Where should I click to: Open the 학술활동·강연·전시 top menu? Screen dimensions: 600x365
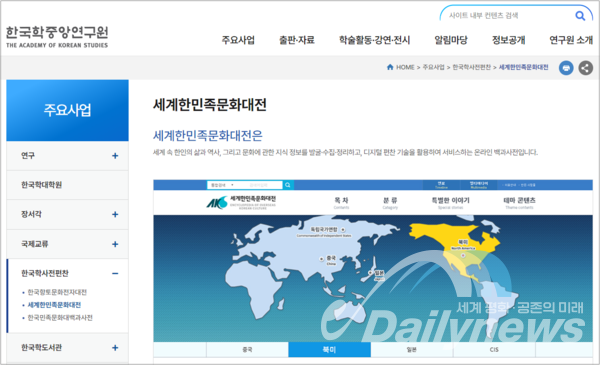pos(374,40)
